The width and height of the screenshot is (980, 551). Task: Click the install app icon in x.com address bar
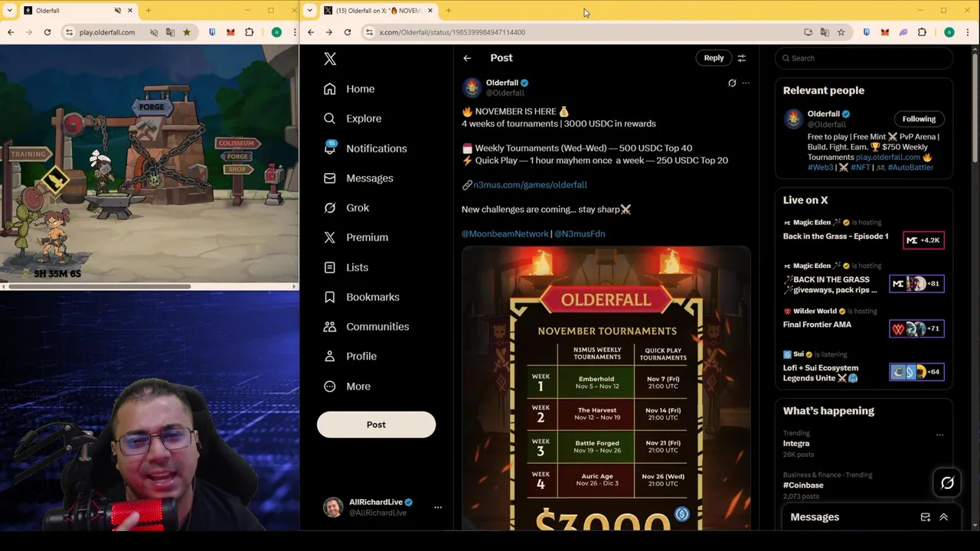click(x=808, y=32)
